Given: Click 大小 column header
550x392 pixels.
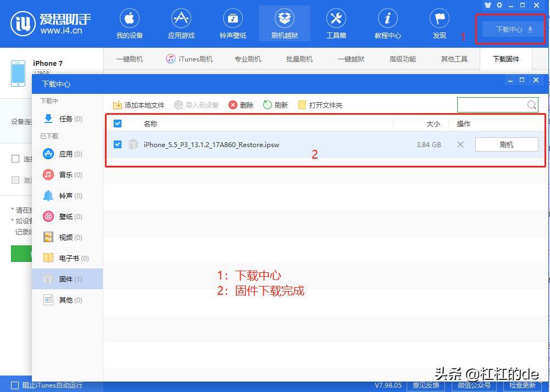Looking at the screenshot, I should coord(433,124).
